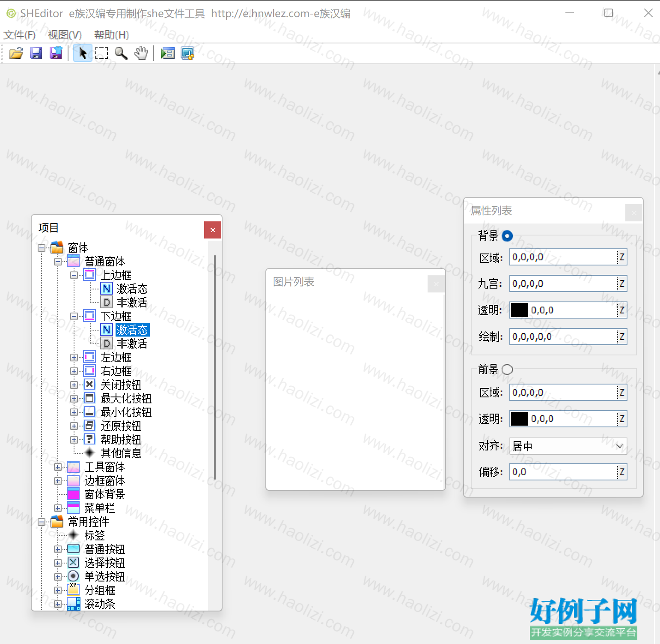The image size is (660, 644).
Task: Click the 最小化按钮 icon in tree
Action: point(89,412)
